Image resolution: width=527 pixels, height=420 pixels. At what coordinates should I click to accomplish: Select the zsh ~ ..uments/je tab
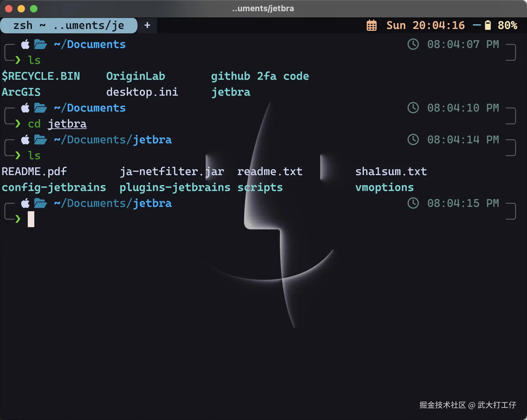69,25
